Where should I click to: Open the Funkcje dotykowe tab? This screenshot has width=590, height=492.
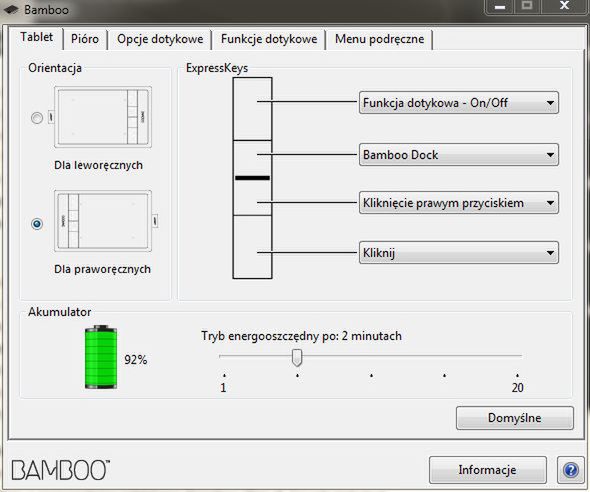point(269,39)
